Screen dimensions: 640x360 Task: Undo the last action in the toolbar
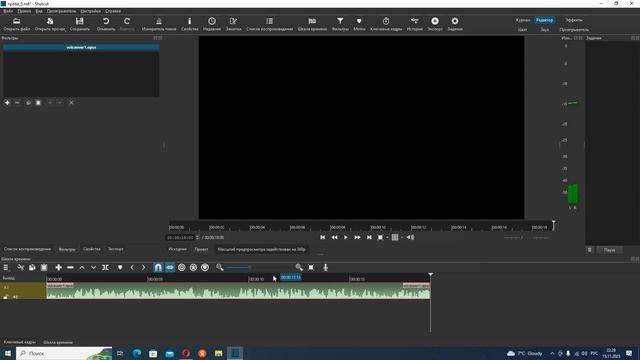click(x=106, y=21)
